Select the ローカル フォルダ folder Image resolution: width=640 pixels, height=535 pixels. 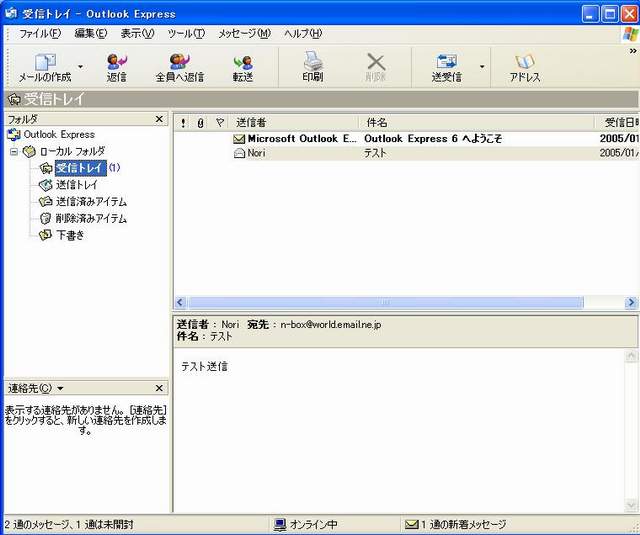[x=72, y=151]
